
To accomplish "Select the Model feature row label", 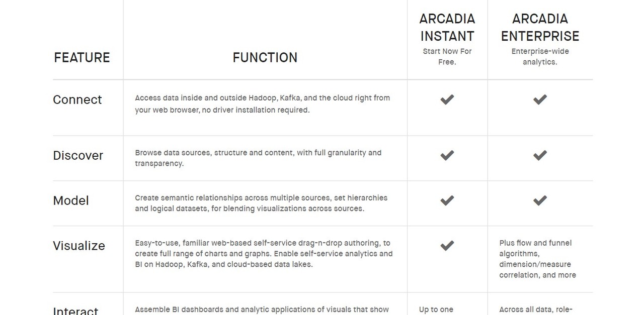I will (71, 201).
